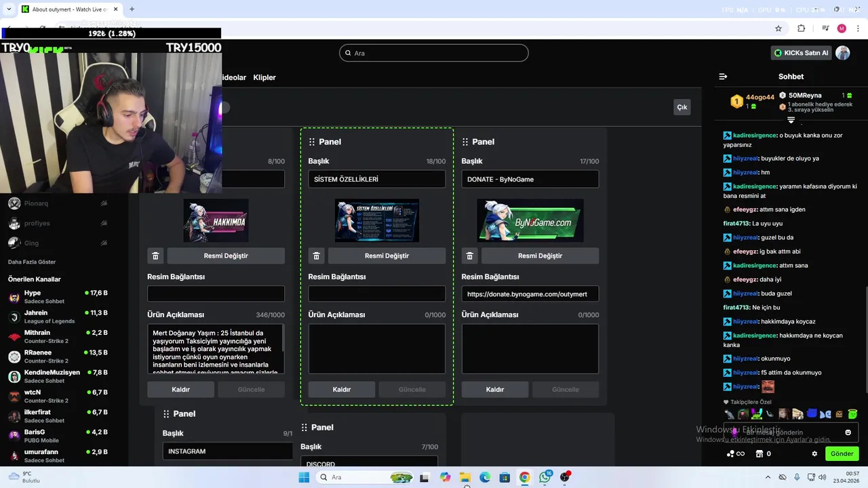Image resolution: width=868 pixels, height=488 pixels.
Task: Open a new browser tab
Action: point(132,9)
